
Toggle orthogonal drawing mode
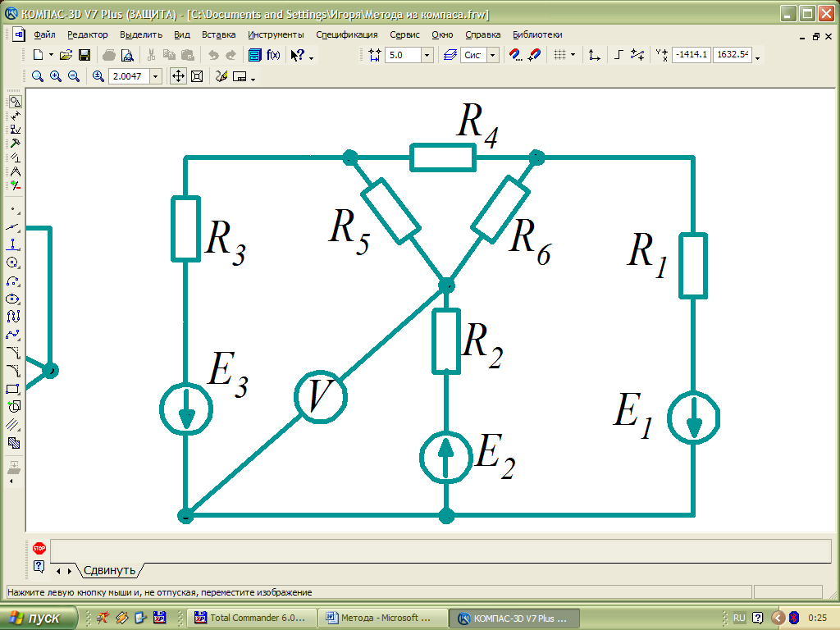619,55
